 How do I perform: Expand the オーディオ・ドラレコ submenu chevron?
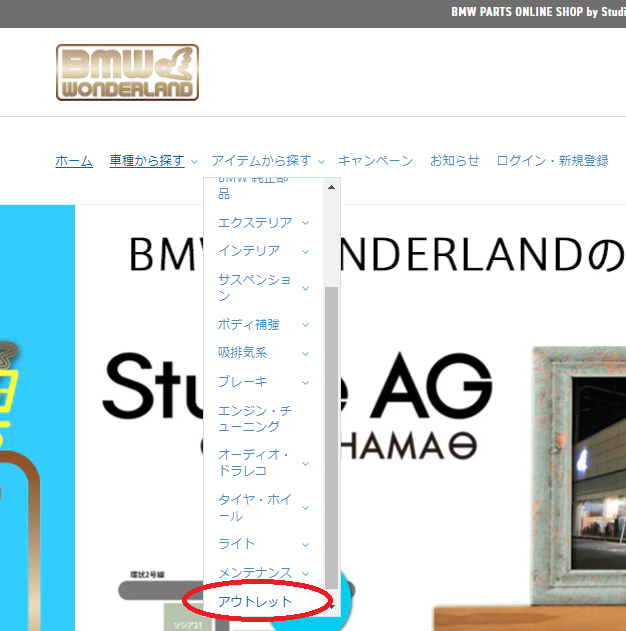point(306,464)
